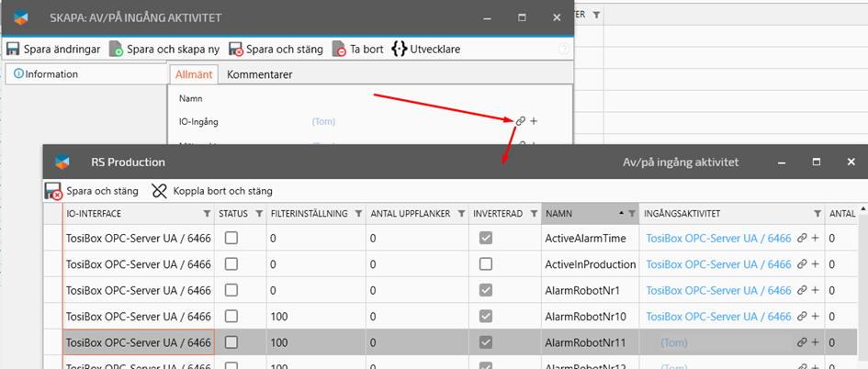This screenshot has width=868, height=369.
Task: Click the link icon beside IO-Ingång
Action: pyautogui.click(x=520, y=121)
